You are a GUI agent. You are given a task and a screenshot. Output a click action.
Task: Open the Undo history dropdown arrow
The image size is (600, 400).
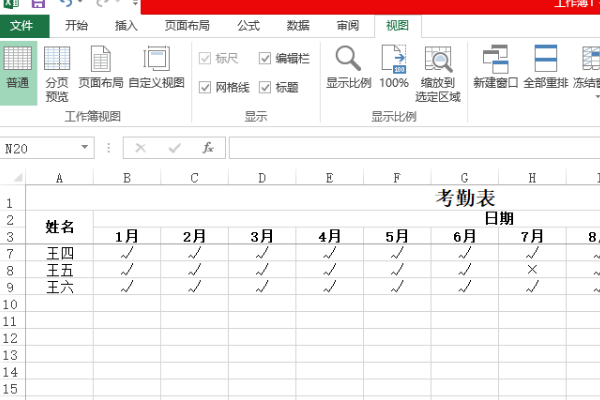[x=80, y=3]
